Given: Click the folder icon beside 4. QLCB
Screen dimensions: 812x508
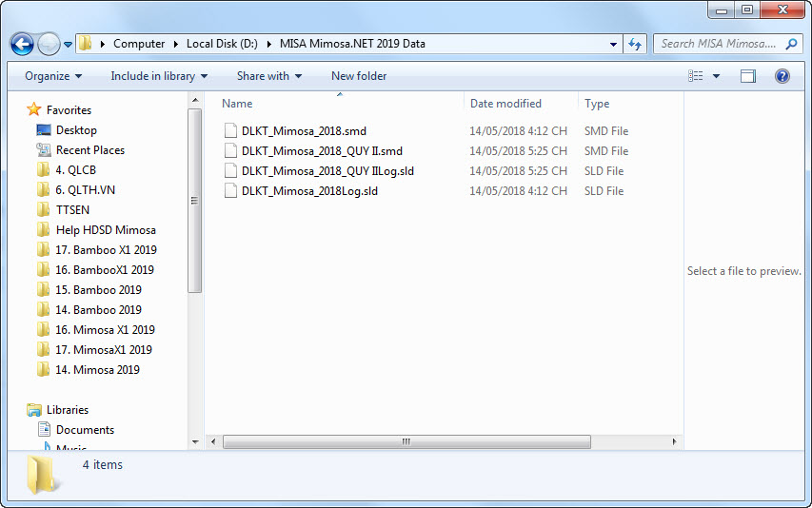Looking at the screenshot, I should (44, 169).
